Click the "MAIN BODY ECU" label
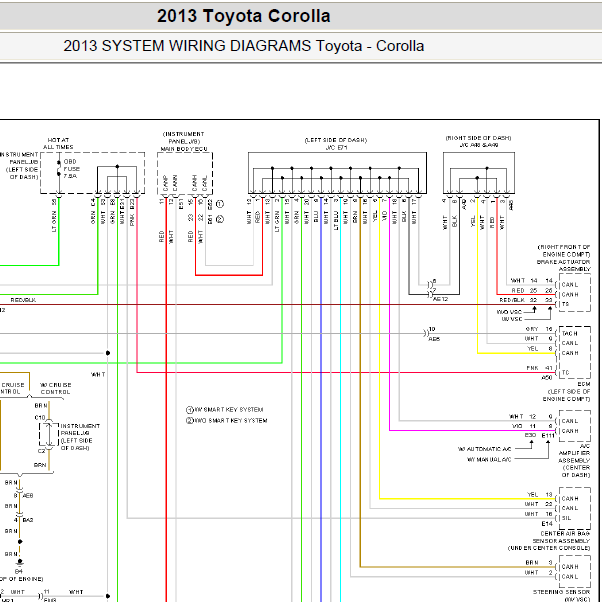602x602 pixels. click(184, 149)
